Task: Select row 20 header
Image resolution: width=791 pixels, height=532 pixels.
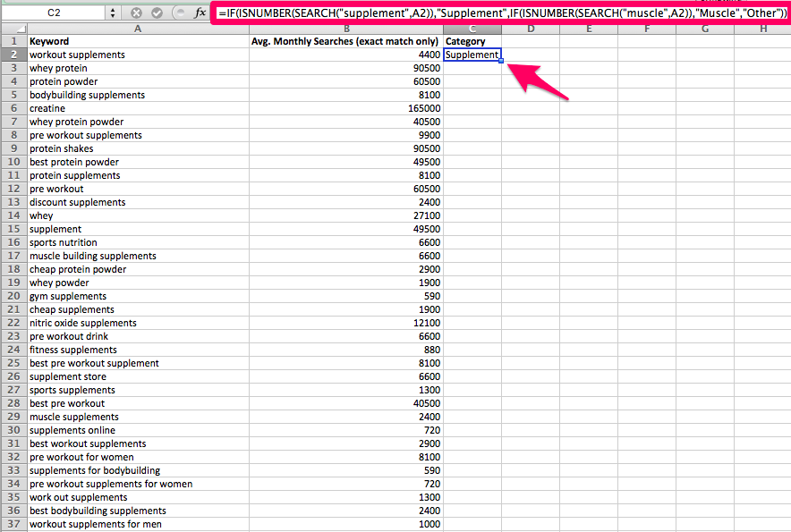Action: tap(13, 296)
